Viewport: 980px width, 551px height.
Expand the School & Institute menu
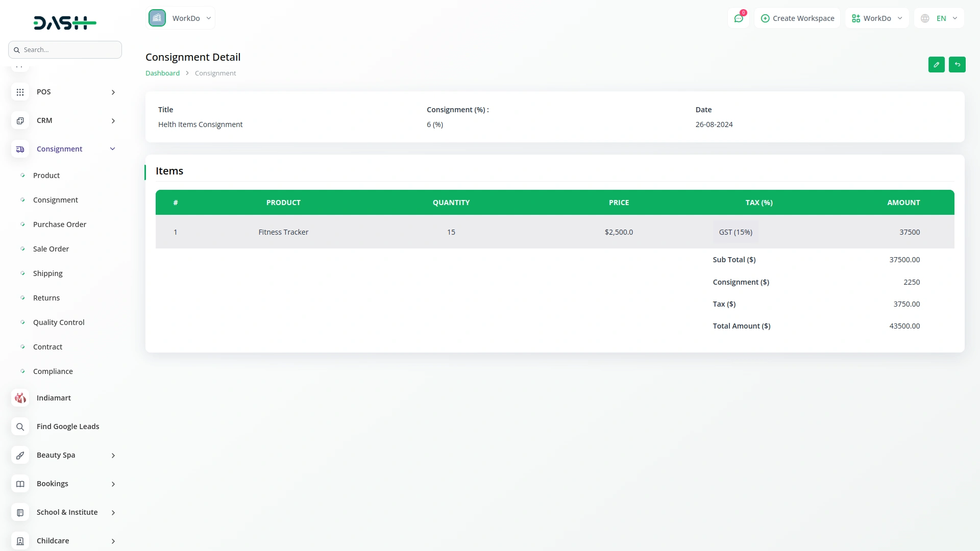tap(113, 512)
